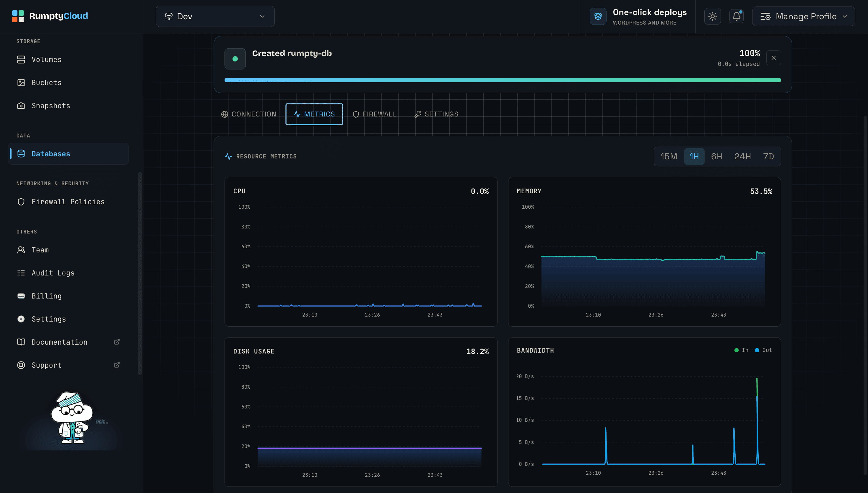Viewport: 868px width, 493px height.
Task: Open Firewall Policies page
Action: click(x=68, y=202)
